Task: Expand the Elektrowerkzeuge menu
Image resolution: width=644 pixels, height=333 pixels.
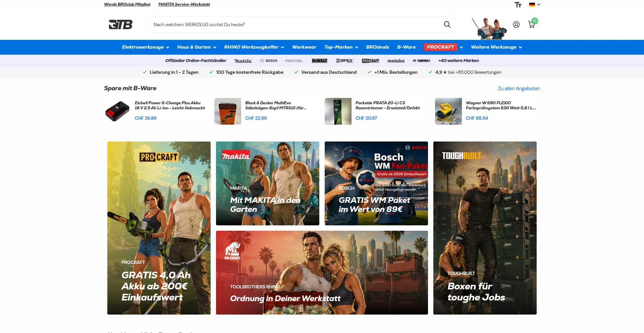Action: [x=146, y=47]
